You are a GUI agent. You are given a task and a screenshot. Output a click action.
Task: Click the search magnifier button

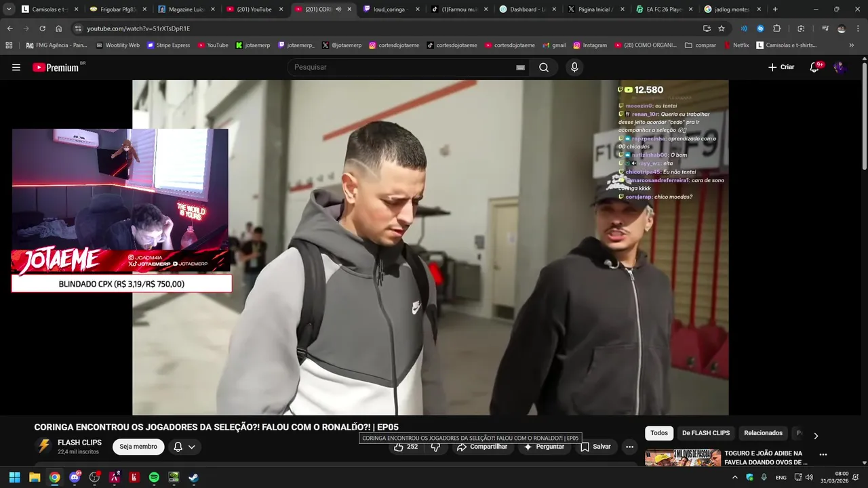pyautogui.click(x=544, y=67)
